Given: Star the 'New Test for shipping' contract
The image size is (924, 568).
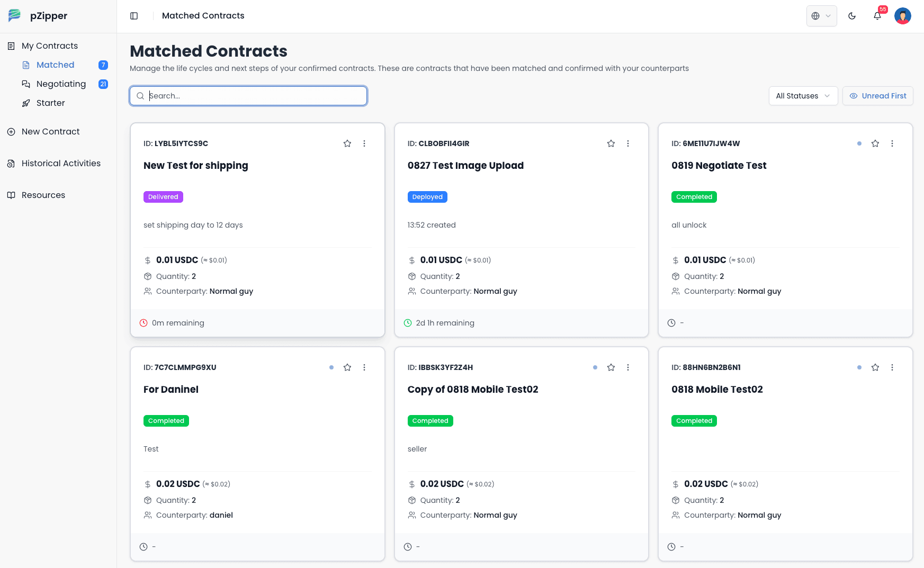Looking at the screenshot, I should point(347,143).
